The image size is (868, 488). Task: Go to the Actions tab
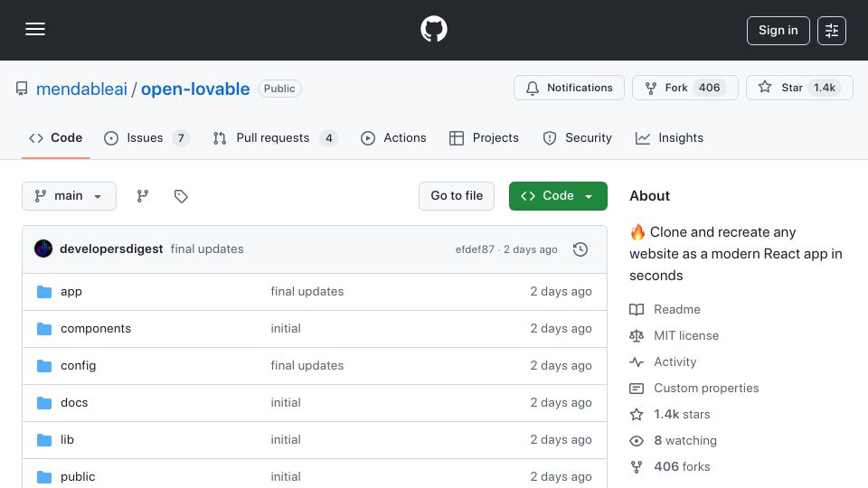pyautogui.click(x=393, y=137)
